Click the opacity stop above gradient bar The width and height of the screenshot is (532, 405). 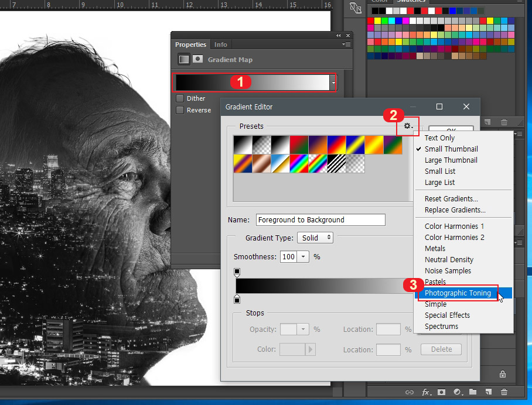coord(237,272)
